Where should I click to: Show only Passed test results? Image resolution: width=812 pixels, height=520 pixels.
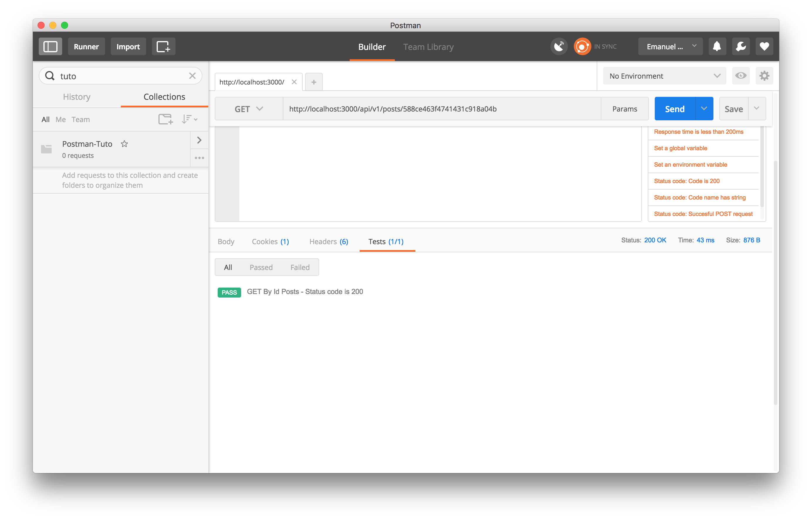[261, 267]
